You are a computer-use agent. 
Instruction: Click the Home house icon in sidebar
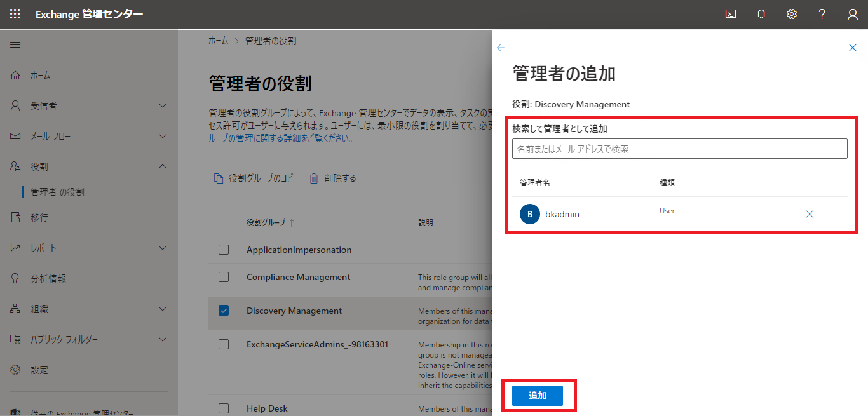pyautogui.click(x=16, y=75)
